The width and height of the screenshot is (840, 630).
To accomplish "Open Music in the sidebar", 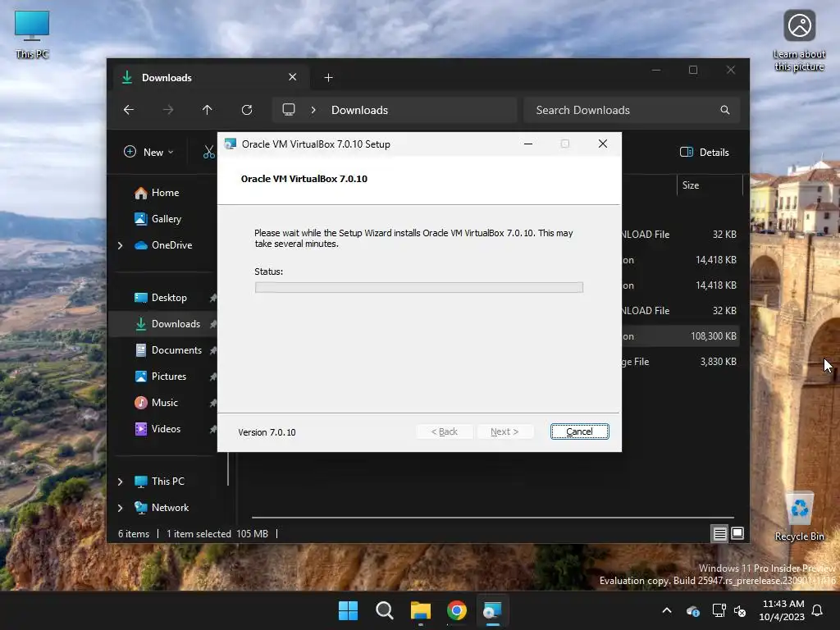I will coord(164,403).
